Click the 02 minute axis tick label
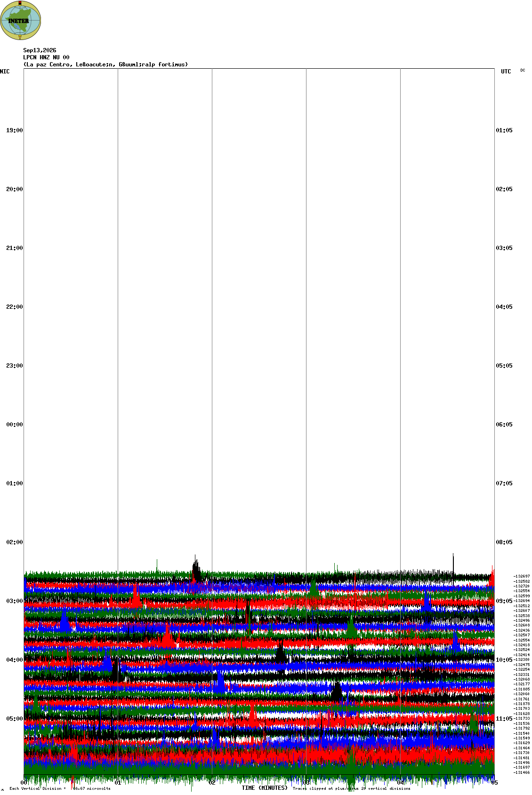The width and height of the screenshot is (532, 795). [212, 783]
